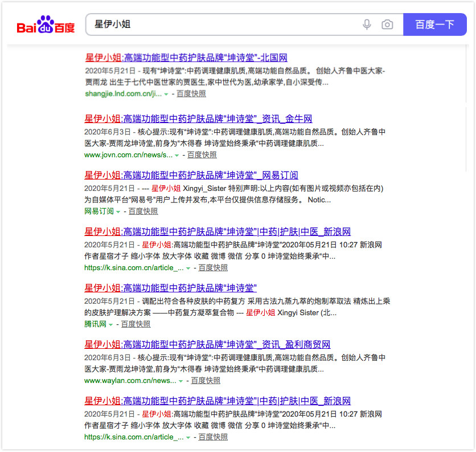Expand dropdown arrow beside www.jovn.com.cn
Screen dimensions: 476x452
point(177,156)
